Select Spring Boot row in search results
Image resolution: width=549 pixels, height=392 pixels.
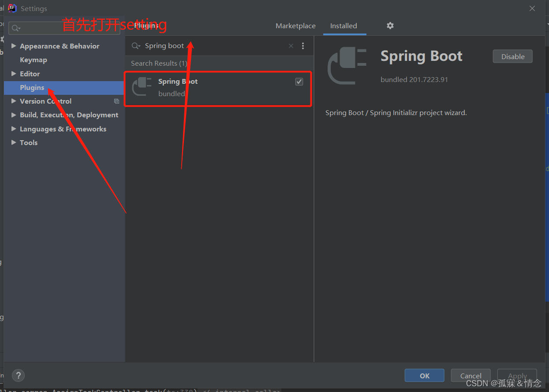click(218, 88)
